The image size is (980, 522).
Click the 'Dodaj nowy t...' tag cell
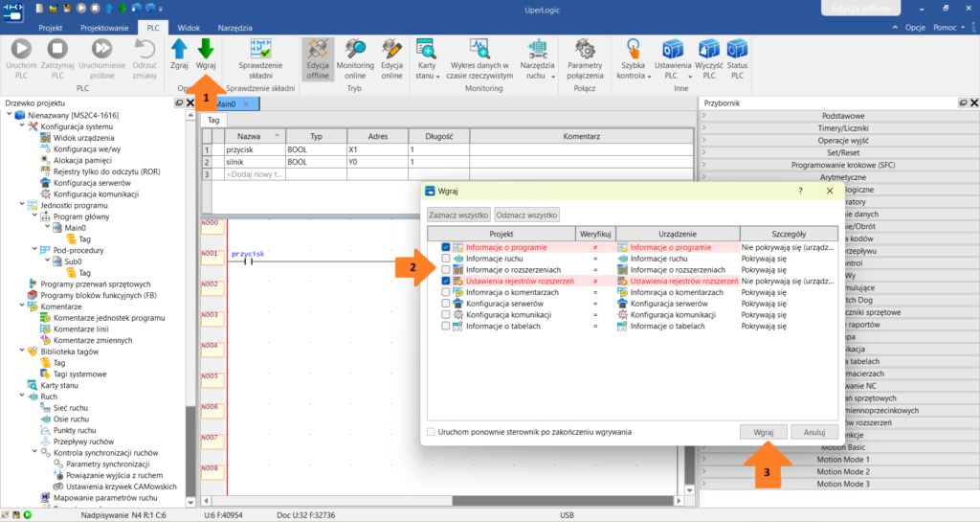(x=255, y=174)
